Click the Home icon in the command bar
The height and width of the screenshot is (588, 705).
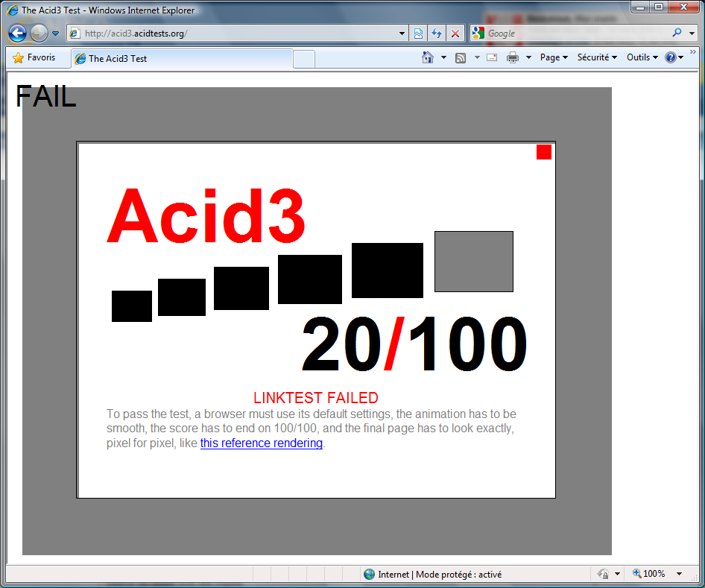coord(428,57)
